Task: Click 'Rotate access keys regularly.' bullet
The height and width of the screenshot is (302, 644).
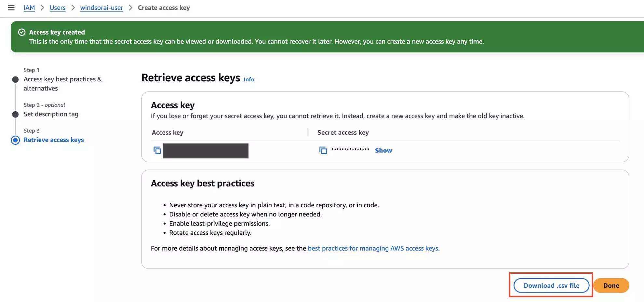Action: 210,233
